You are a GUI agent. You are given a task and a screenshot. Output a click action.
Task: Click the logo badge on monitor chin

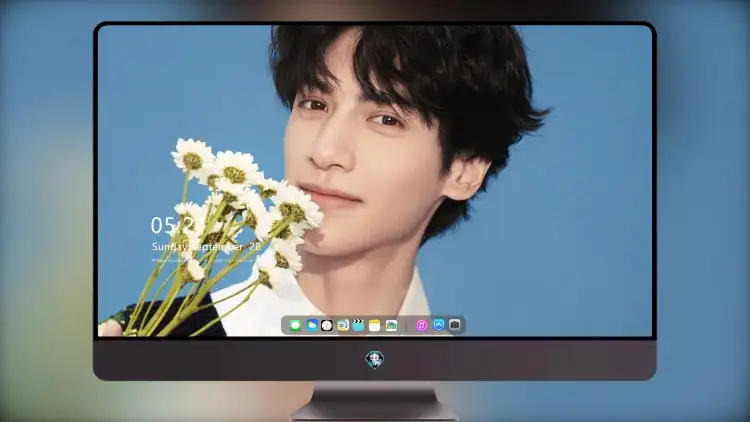coord(375,360)
